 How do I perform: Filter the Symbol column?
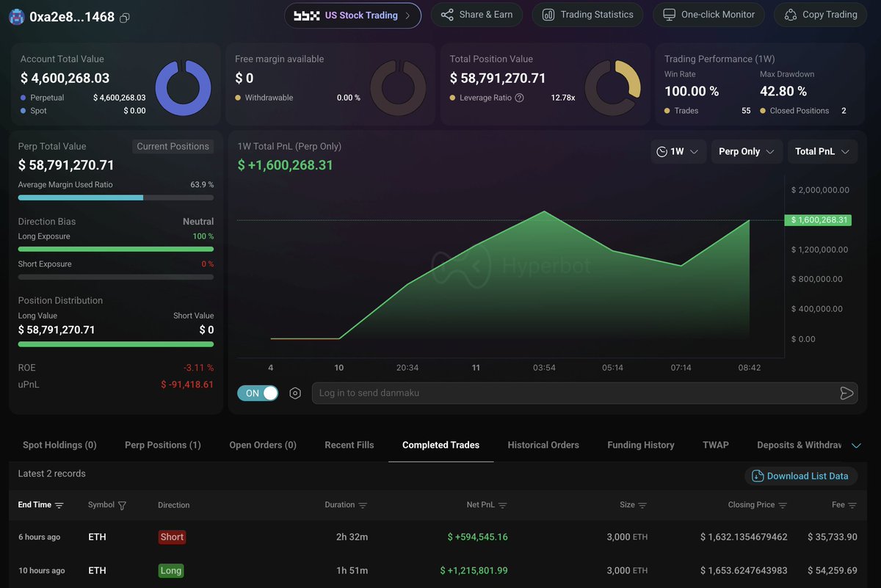click(x=123, y=505)
